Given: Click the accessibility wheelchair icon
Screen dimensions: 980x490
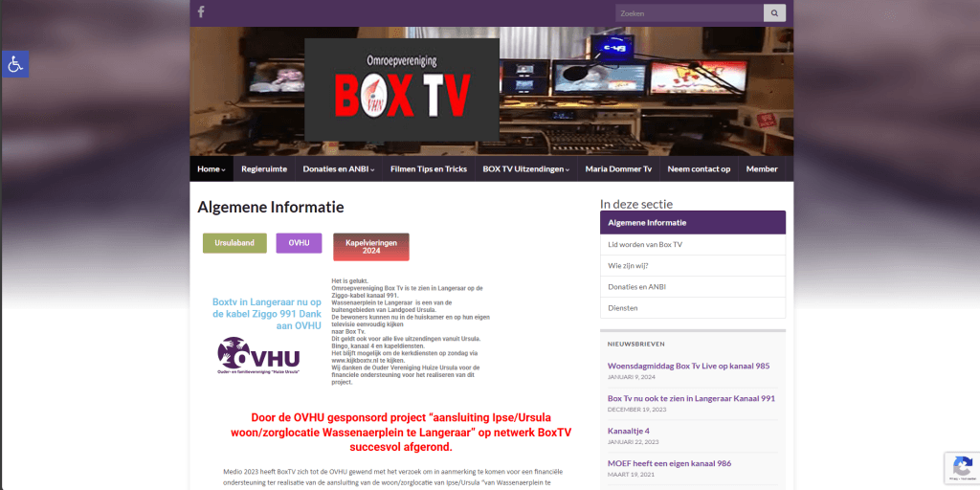Looking at the screenshot, I should (x=14, y=64).
